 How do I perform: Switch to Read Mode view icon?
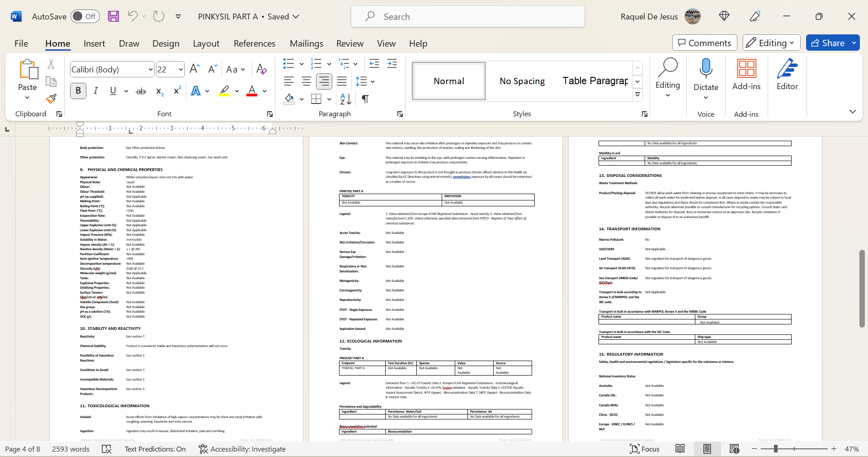[680, 449]
